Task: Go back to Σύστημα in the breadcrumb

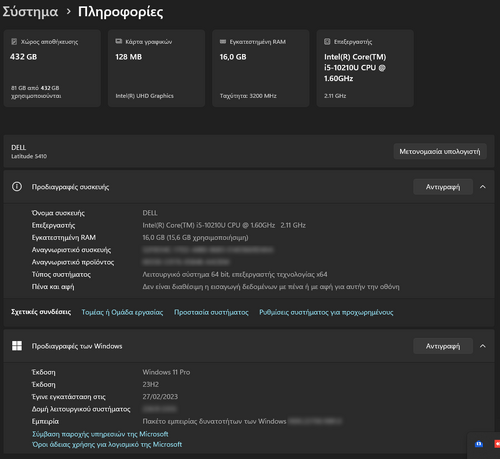Action: pos(30,12)
